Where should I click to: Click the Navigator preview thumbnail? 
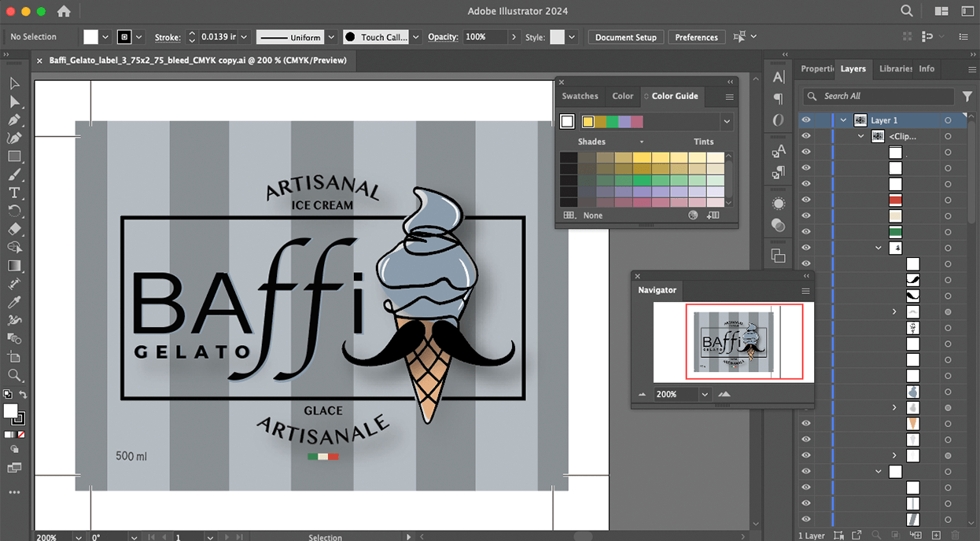(731, 342)
